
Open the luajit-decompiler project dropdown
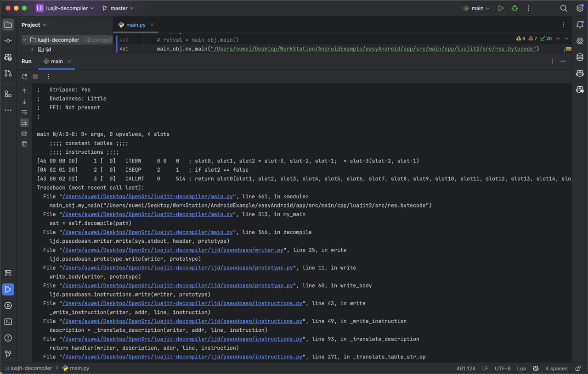65,8
